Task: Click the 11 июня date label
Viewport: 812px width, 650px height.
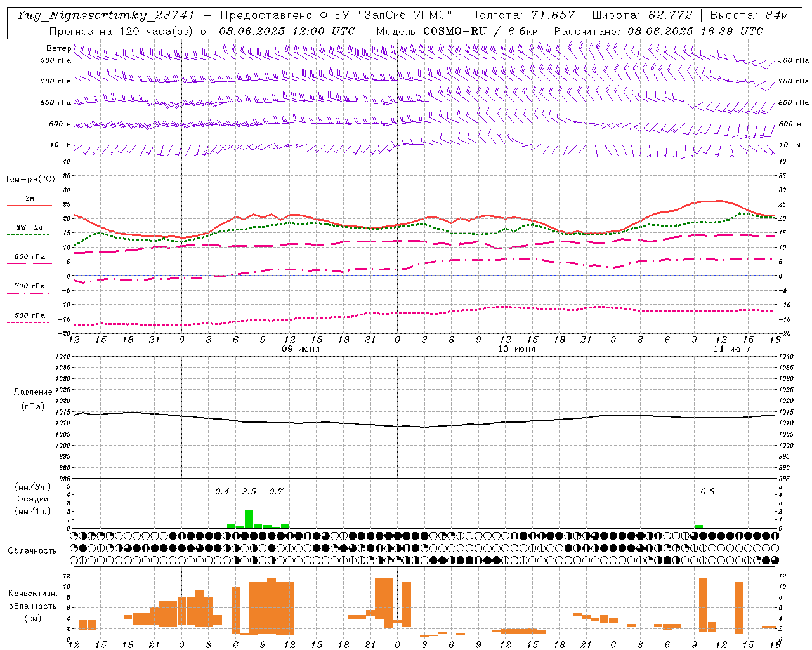Action: [x=732, y=349]
